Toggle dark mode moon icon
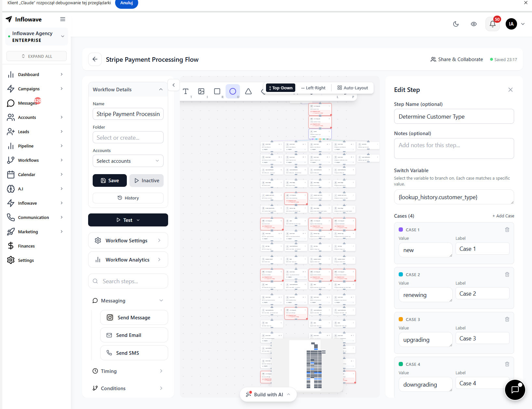532x409 pixels. (x=456, y=24)
